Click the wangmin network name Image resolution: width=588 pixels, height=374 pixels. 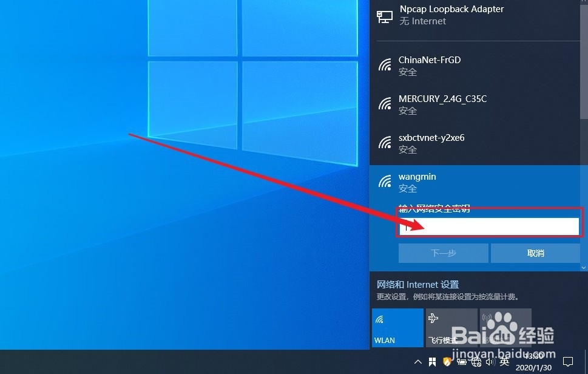point(417,177)
